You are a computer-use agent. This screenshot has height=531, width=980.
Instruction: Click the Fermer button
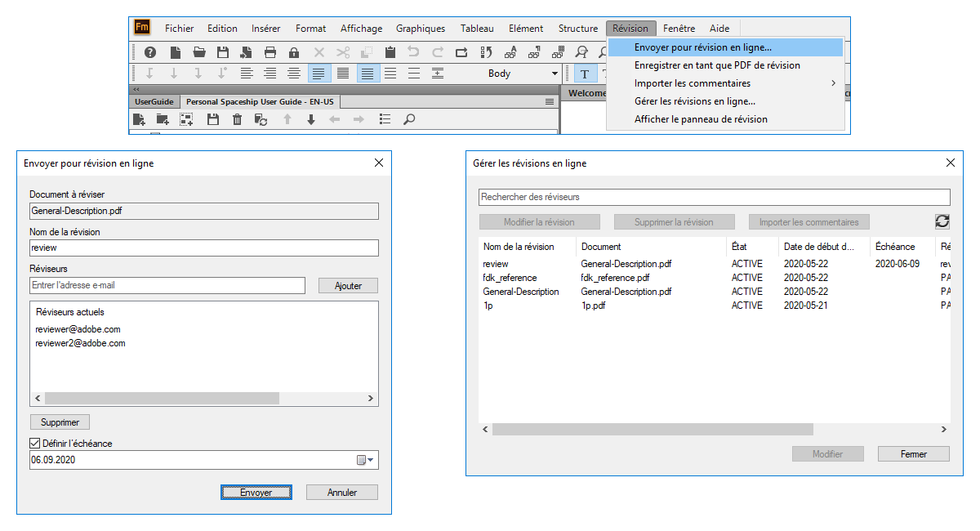click(913, 454)
